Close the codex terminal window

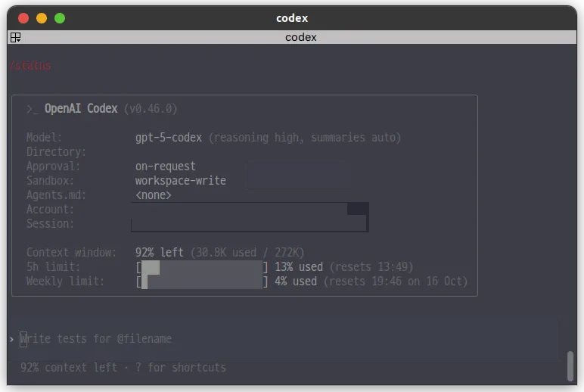click(x=23, y=18)
